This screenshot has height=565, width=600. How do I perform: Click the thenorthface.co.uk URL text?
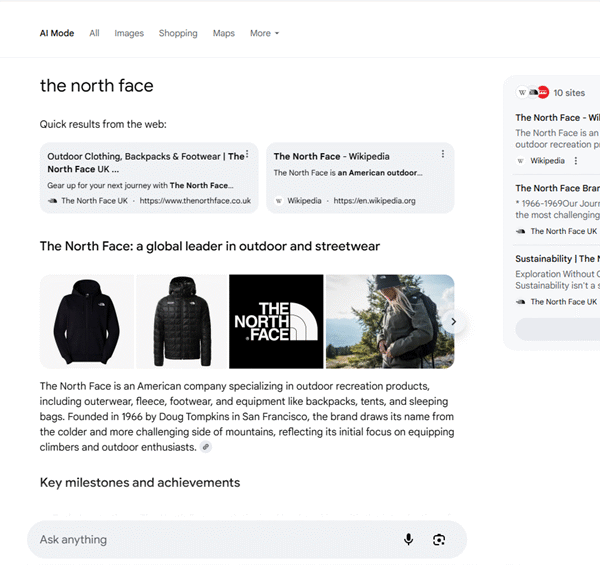tap(195, 201)
